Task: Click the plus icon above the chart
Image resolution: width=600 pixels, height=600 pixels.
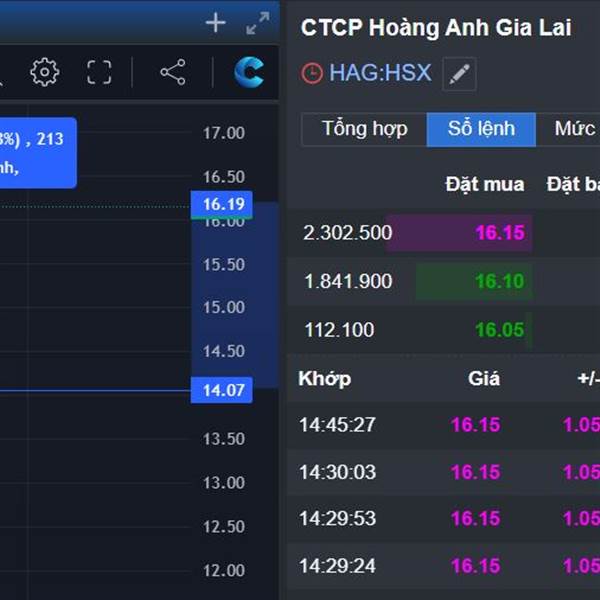Action: (215, 23)
